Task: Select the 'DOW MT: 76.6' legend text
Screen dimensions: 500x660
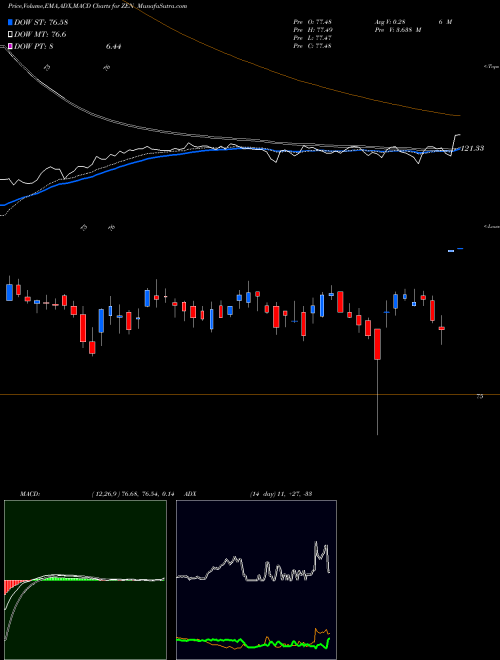Action: [40, 34]
